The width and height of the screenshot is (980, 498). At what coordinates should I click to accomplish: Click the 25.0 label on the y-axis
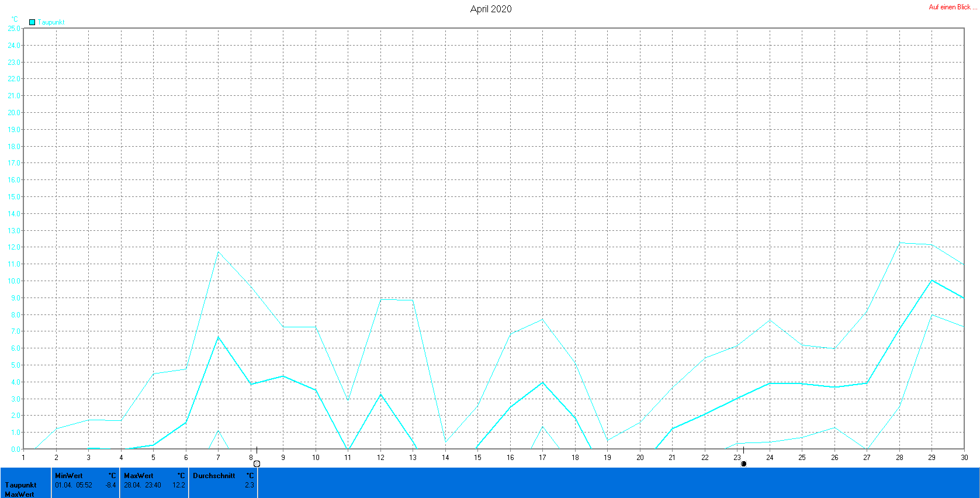14,28
